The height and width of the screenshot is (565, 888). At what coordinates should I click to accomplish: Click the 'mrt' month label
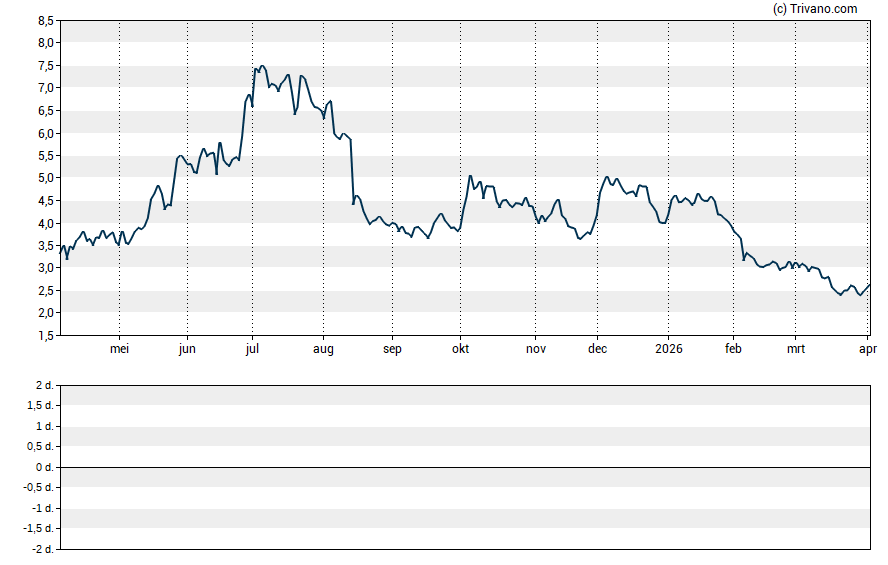pyautogui.click(x=796, y=349)
